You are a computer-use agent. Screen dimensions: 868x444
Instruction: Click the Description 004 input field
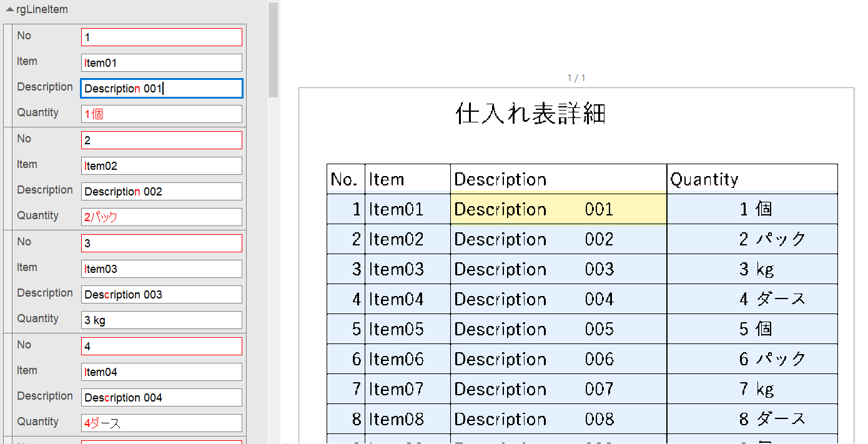tap(162, 397)
